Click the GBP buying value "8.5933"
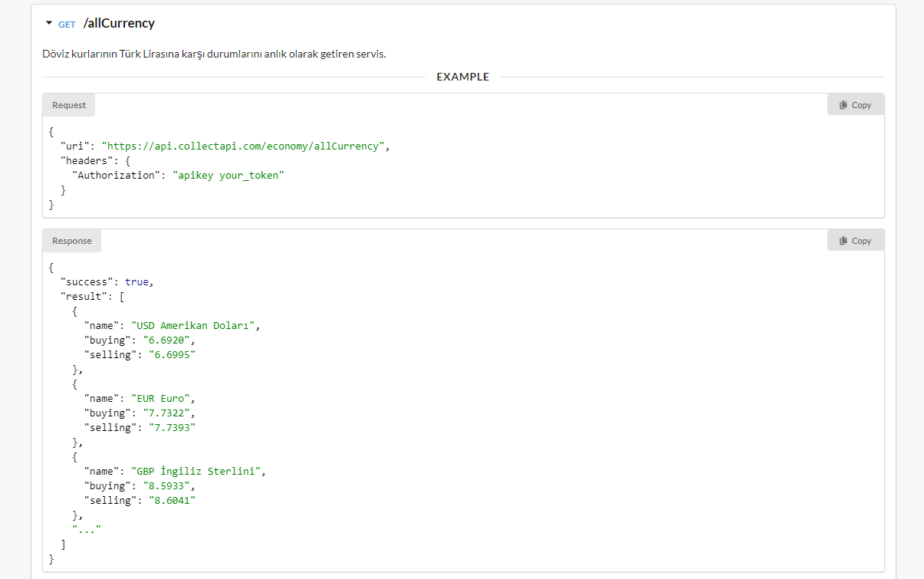 [x=166, y=485]
